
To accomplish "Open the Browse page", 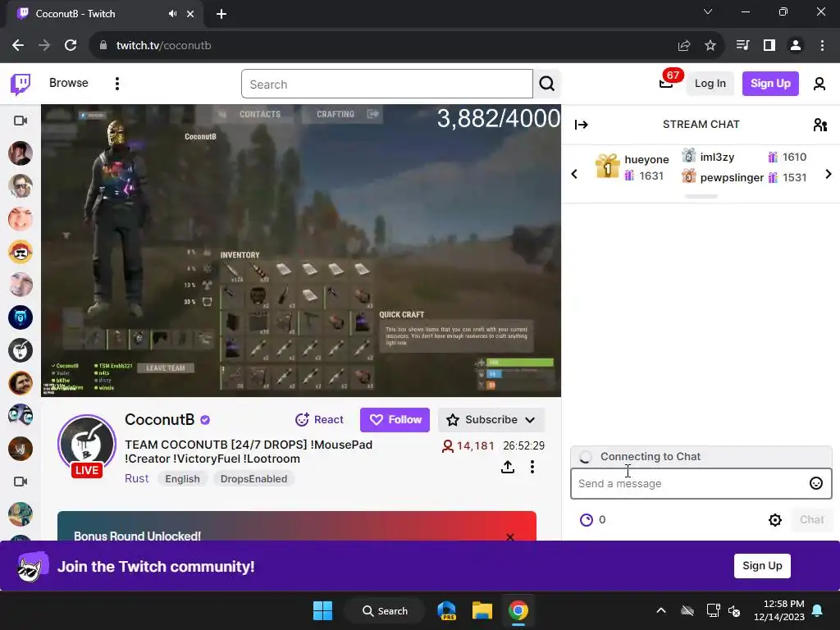I will 69,83.
